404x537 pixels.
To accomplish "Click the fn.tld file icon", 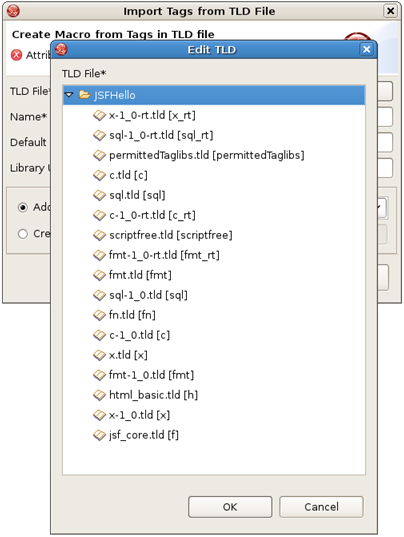I will (x=99, y=315).
